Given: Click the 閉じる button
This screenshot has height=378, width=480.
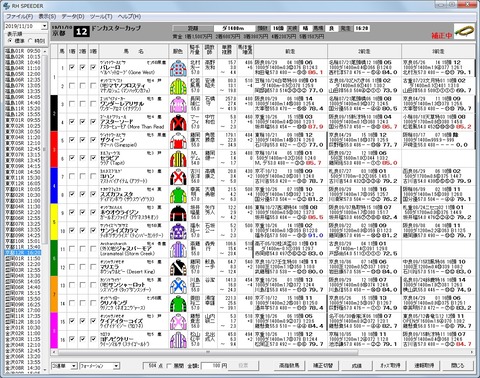Looking at the screenshot, I should pyautogui.click(x=458, y=365).
